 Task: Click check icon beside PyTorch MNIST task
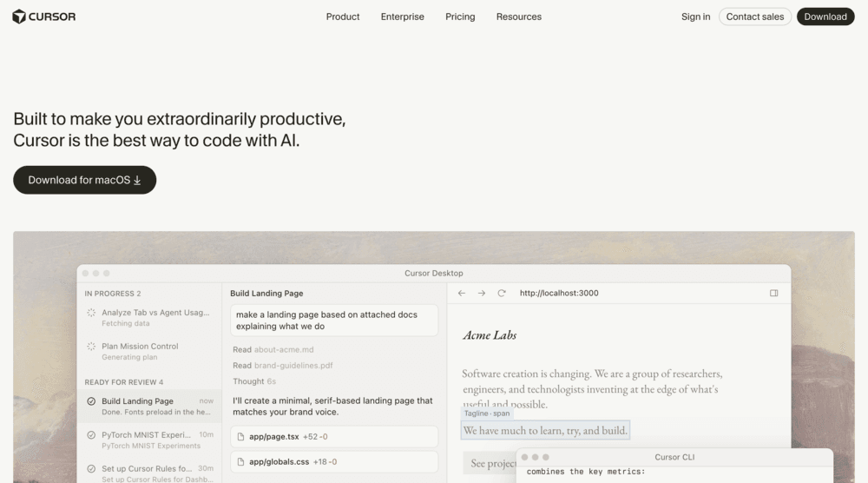point(91,435)
